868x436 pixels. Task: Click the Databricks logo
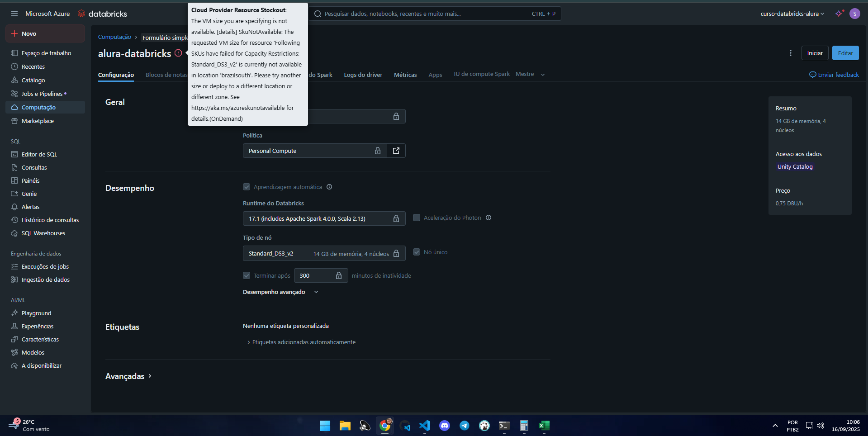pos(102,14)
